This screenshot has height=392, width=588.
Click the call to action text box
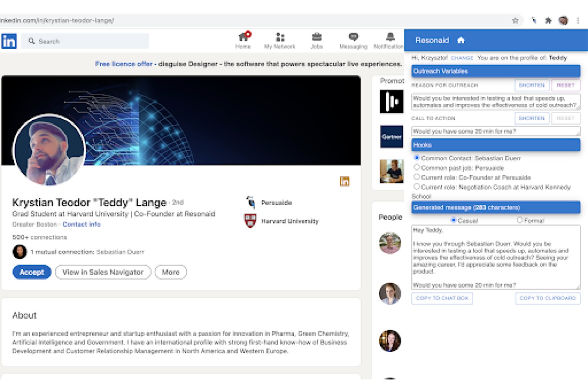point(496,131)
